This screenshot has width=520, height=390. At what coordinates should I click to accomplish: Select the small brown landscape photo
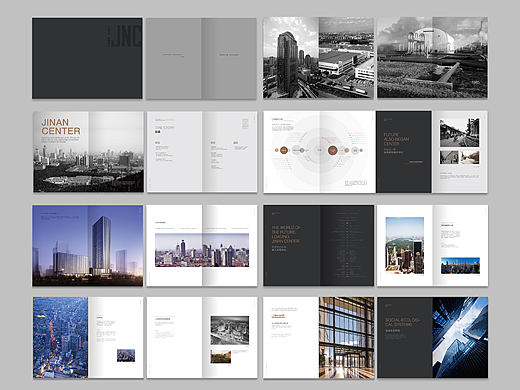click(x=221, y=356)
